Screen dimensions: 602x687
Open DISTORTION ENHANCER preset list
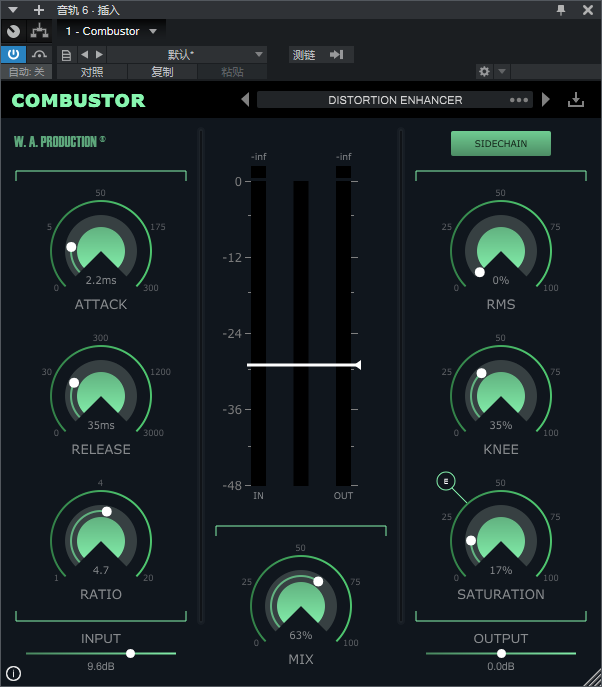coord(395,100)
